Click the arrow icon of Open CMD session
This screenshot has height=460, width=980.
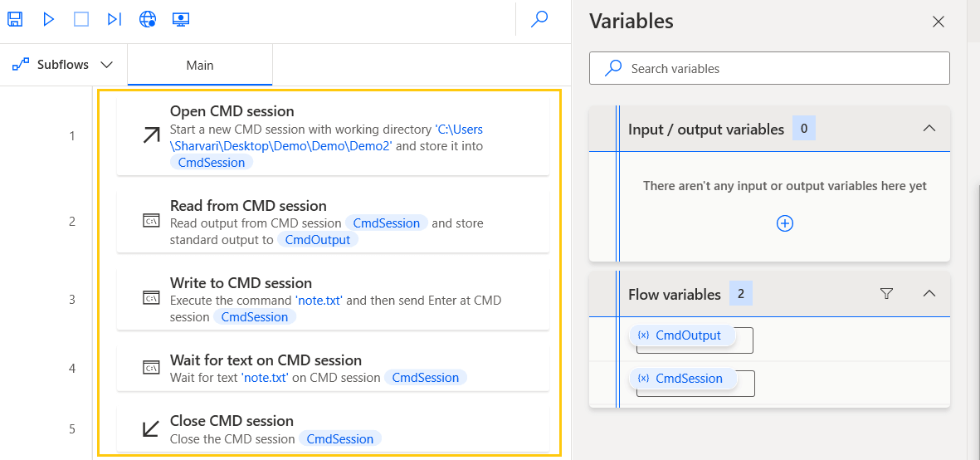151,135
